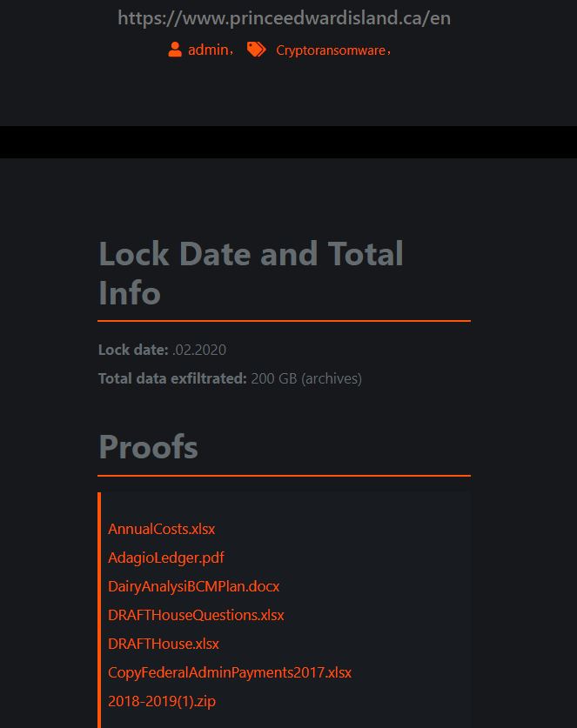Viewport: 577px width, 728px height.
Task: Open DRAFTHouseQuestions.xlsx link
Action: pyautogui.click(x=196, y=615)
